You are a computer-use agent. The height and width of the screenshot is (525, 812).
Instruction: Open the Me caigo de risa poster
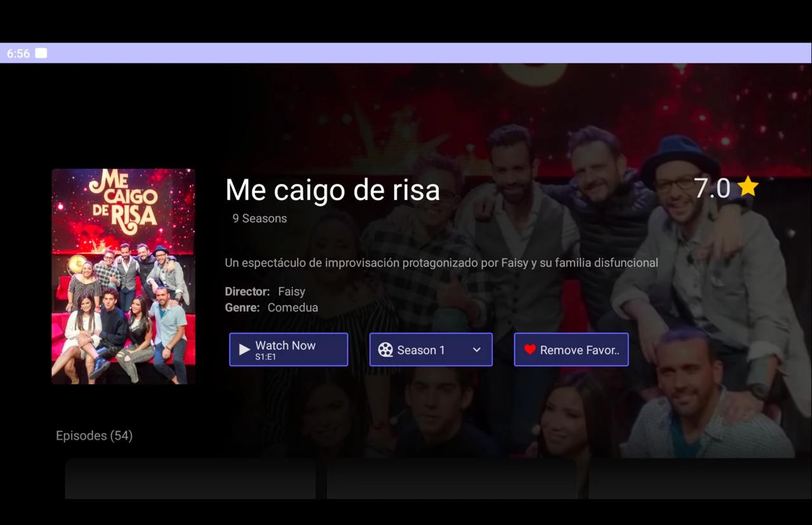pyautogui.click(x=123, y=276)
